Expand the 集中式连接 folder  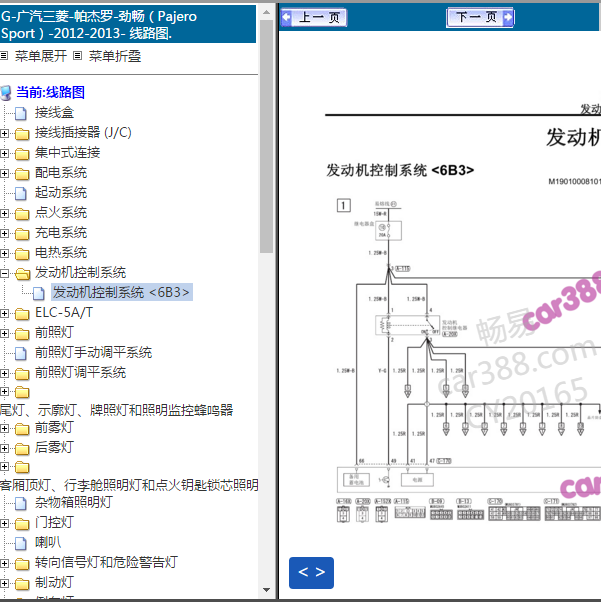4,153
